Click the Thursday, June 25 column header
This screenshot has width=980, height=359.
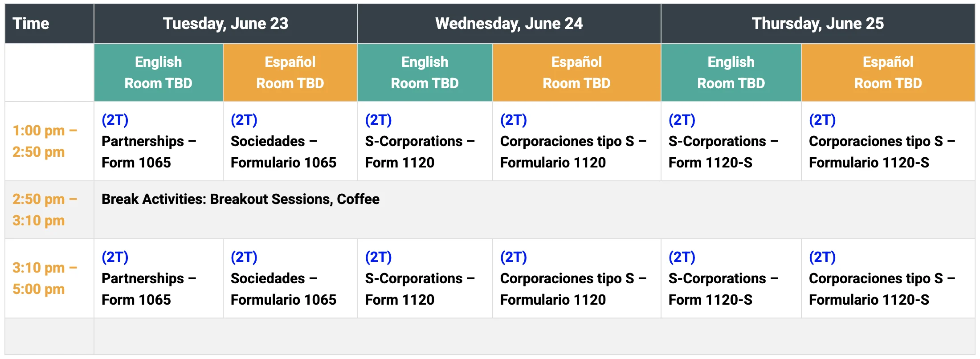point(817,24)
